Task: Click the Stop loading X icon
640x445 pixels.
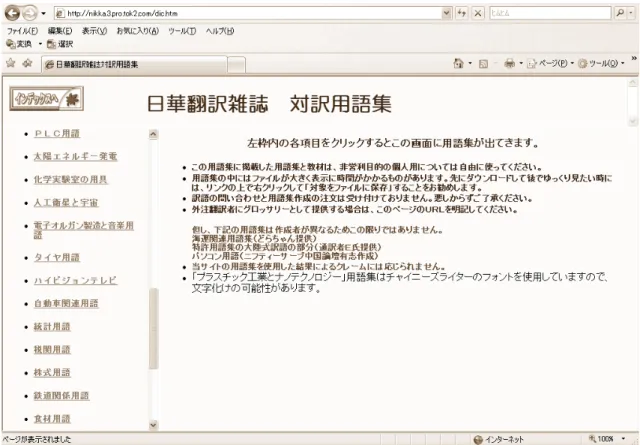Action: point(478,13)
